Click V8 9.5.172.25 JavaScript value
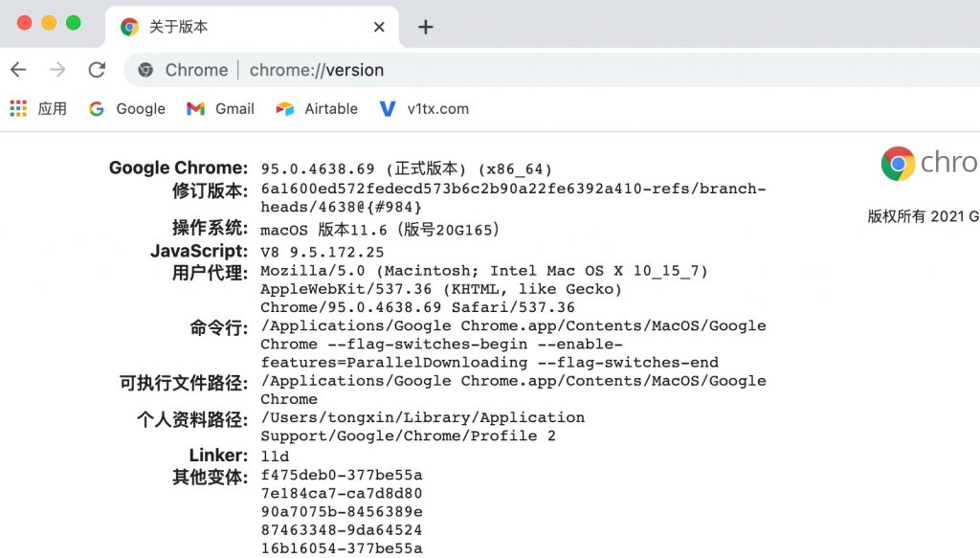Screen dimensions: 980x558 pyautogui.click(x=323, y=253)
